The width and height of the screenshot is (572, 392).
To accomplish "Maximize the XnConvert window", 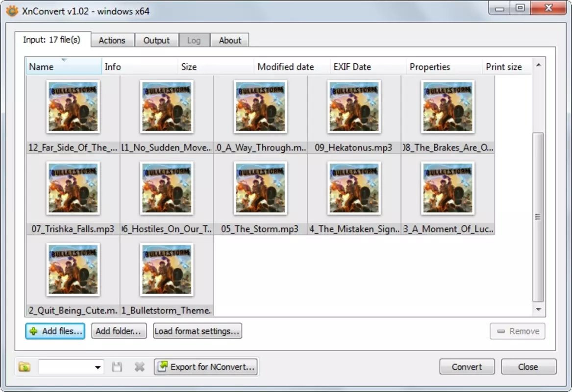I will [520, 8].
